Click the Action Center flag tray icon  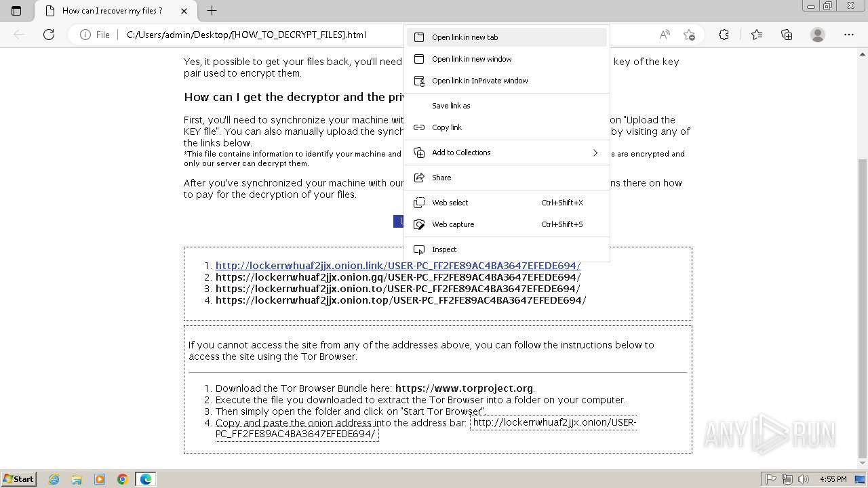click(x=771, y=479)
